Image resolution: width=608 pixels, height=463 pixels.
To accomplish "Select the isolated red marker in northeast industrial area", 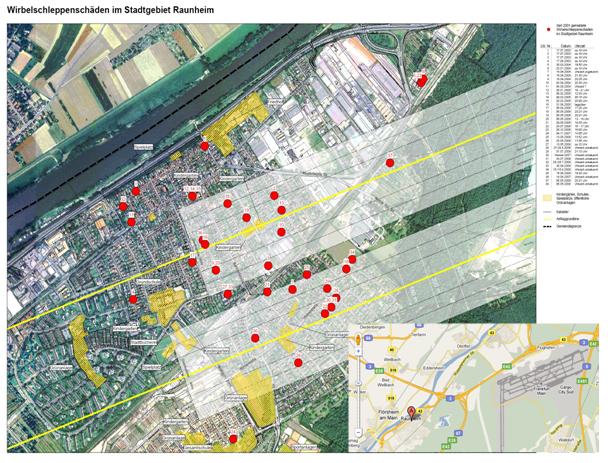I will [422, 80].
